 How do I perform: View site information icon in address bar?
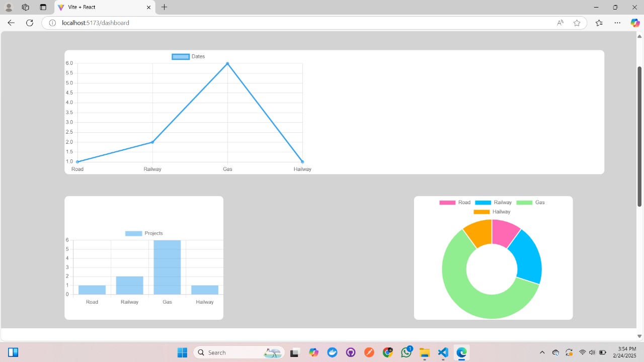coord(52,23)
